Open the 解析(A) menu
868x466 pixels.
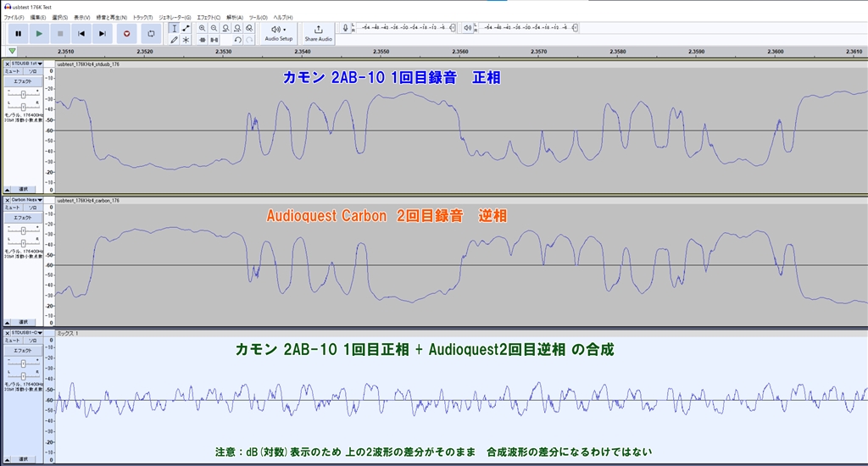click(235, 18)
